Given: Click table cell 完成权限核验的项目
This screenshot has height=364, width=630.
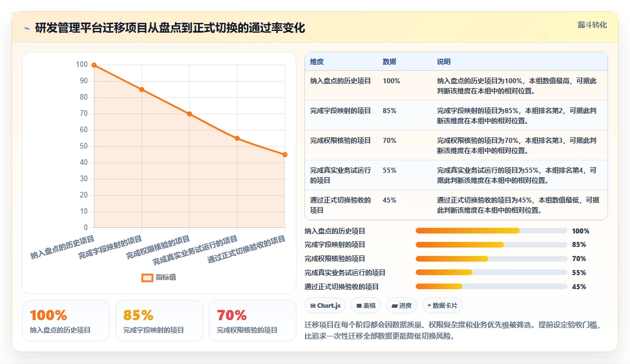Looking at the screenshot, I should pyautogui.click(x=340, y=141).
